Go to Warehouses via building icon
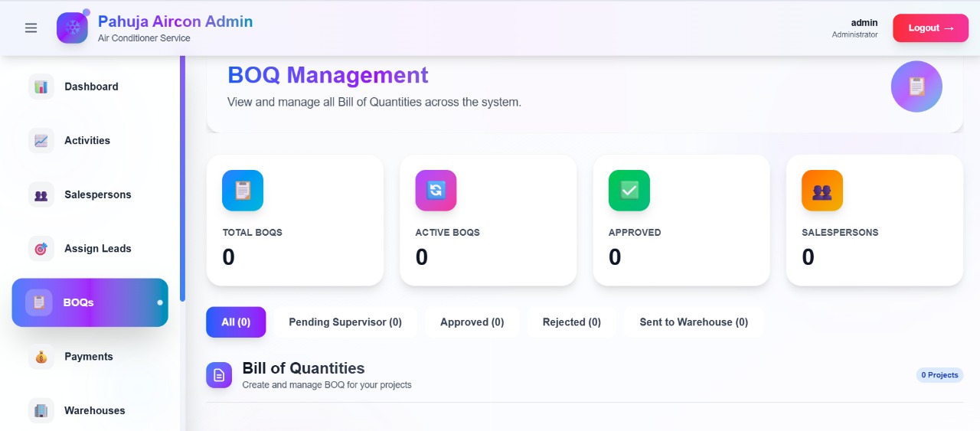 [x=41, y=410]
